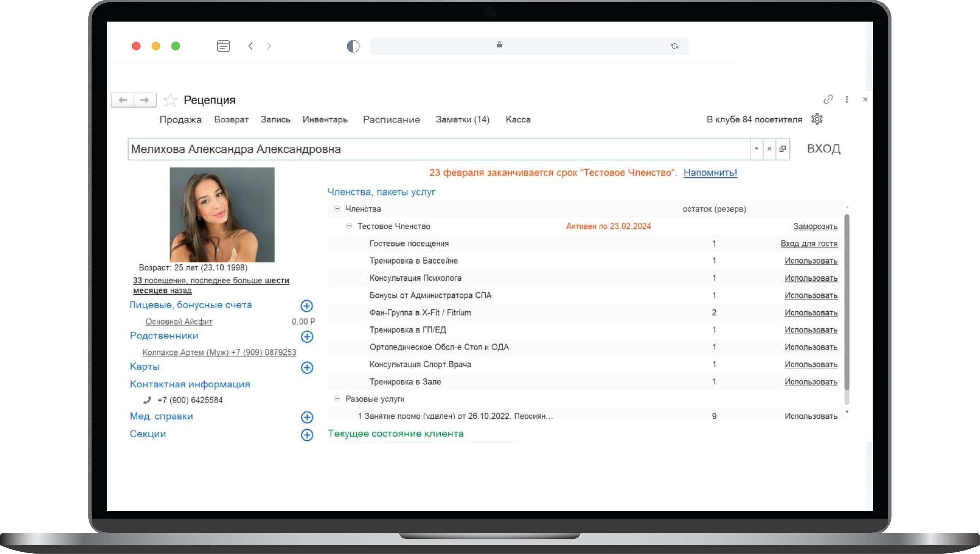Click Контактная информация heading
Image resolution: width=980 pixels, height=554 pixels.
tap(190, 384)
